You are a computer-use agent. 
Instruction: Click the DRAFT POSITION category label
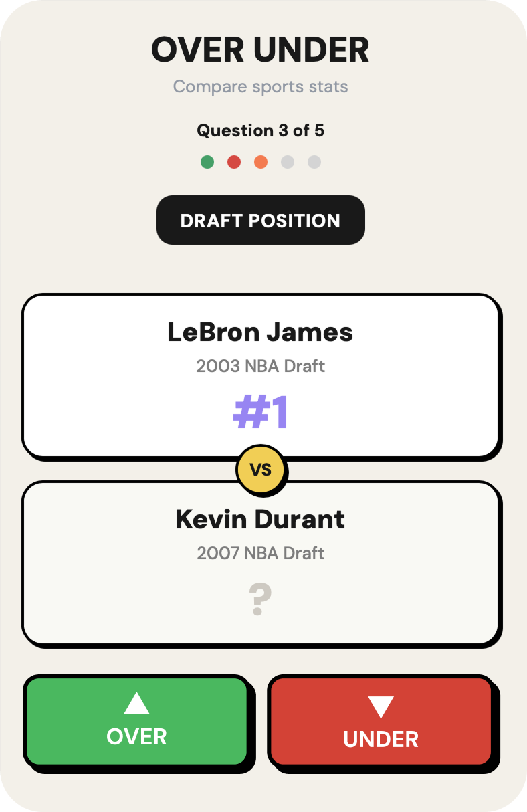tap(261, 220)
